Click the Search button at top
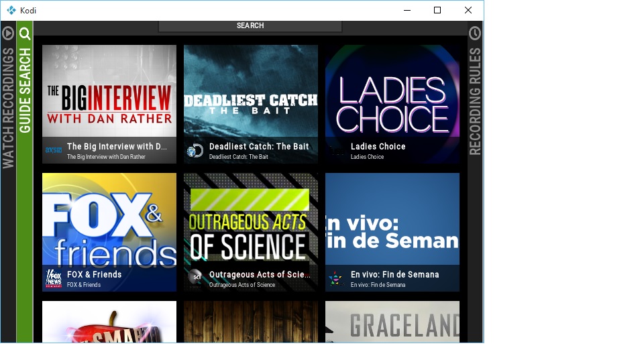 coord(250,26)
